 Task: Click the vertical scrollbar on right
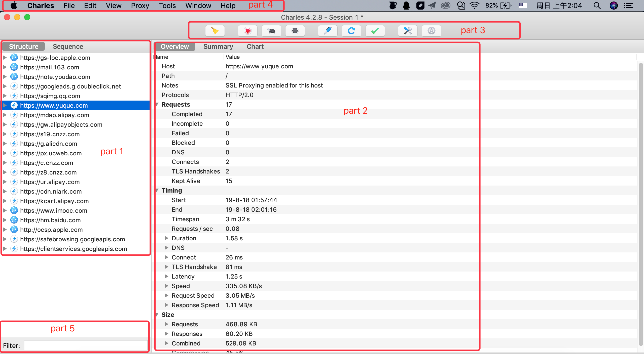[x=641, y=201]
